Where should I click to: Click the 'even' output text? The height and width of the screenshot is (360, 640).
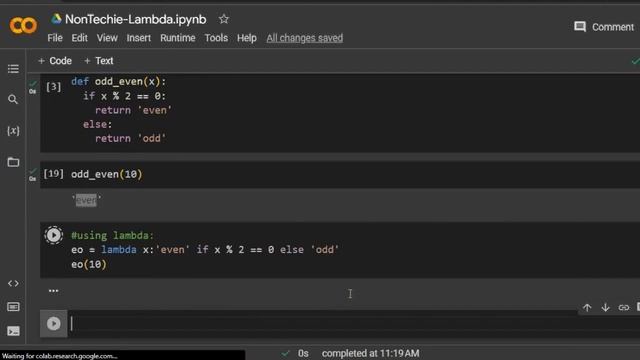86,200
